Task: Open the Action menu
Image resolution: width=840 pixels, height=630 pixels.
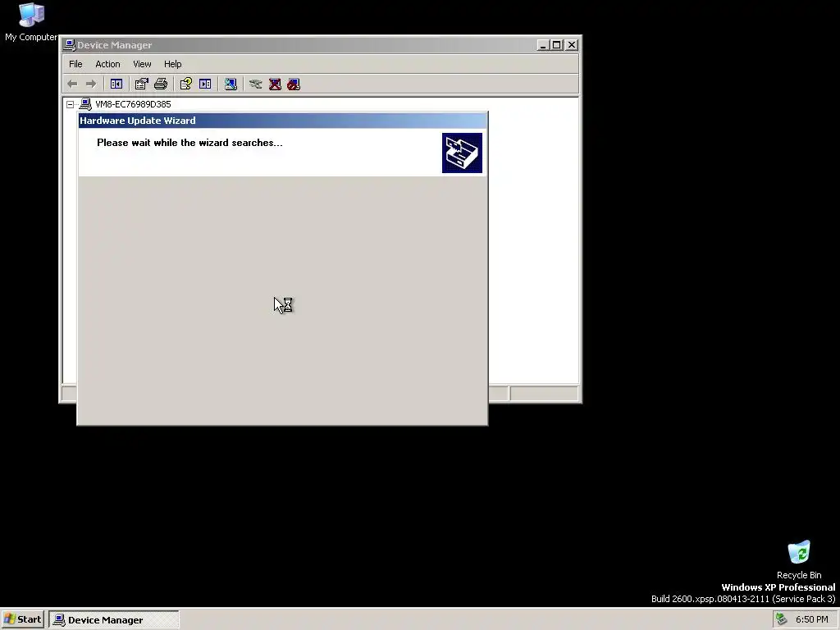Action: tap(107, 64)
